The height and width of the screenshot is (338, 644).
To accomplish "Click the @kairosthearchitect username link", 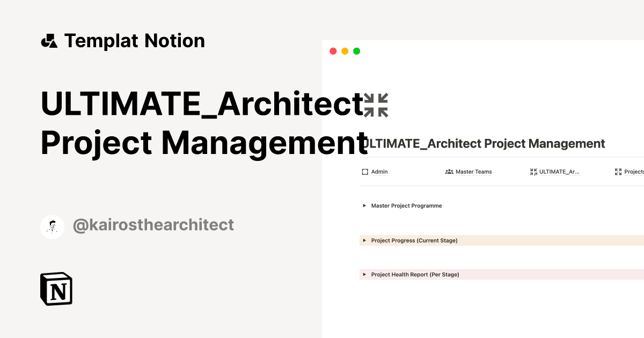I will pyautogui.click(x=153, y=225).
